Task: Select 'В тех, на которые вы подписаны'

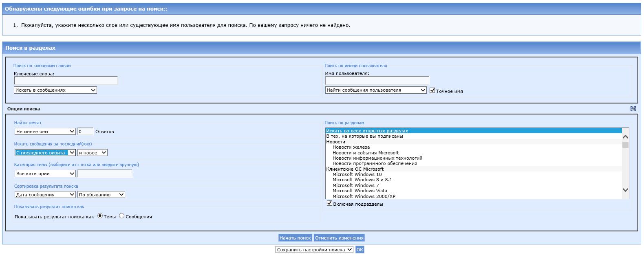Action: pyautogui.click(x=474, y=136)
